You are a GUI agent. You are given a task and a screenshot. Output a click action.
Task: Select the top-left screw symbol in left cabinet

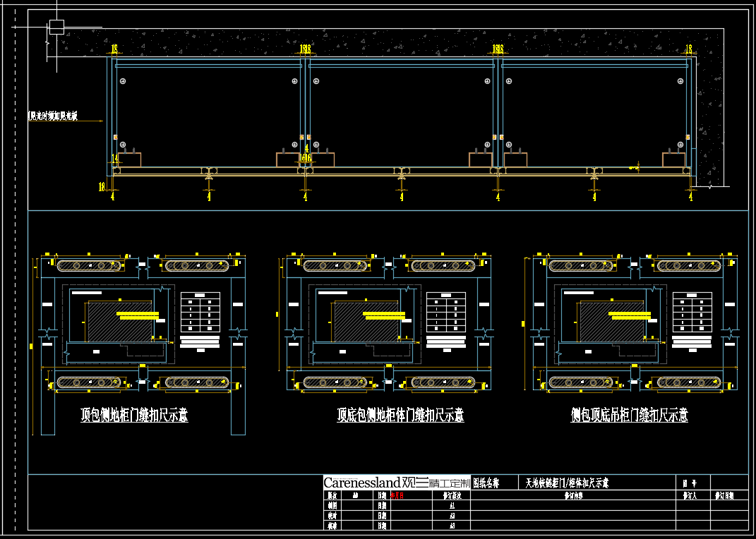[123, 82]
